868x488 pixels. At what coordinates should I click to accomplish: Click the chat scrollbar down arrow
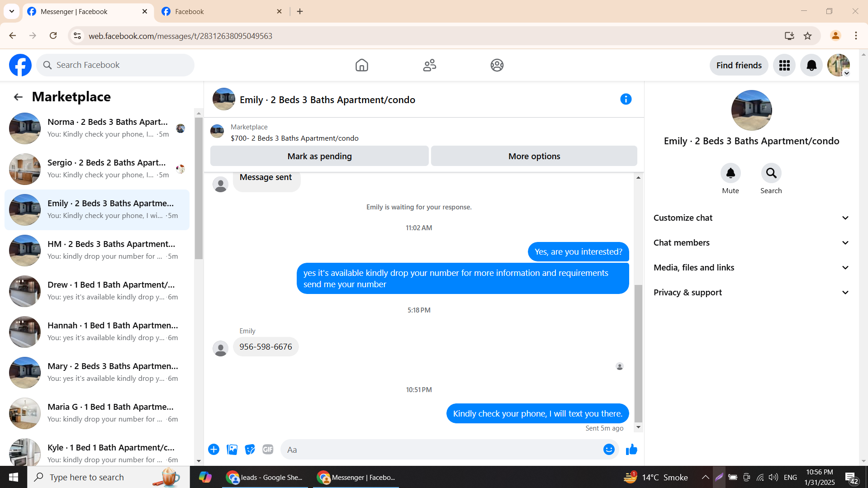(x=638, y=427)
